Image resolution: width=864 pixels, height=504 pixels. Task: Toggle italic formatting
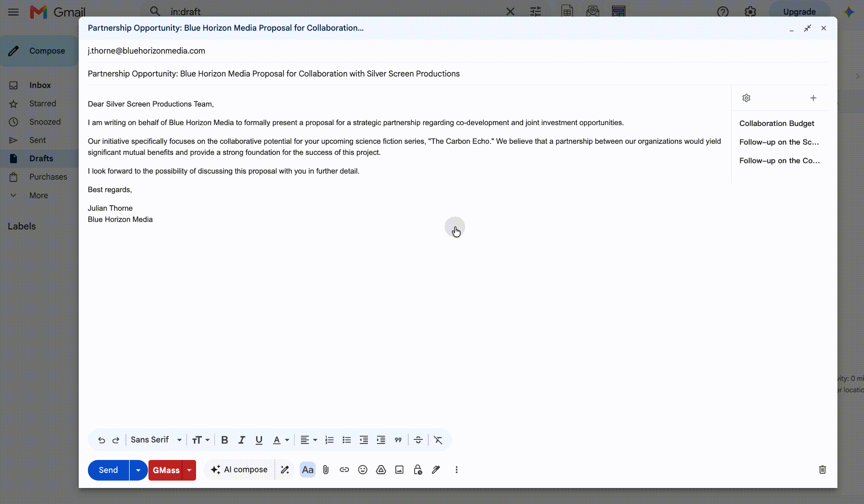(242, 440)
